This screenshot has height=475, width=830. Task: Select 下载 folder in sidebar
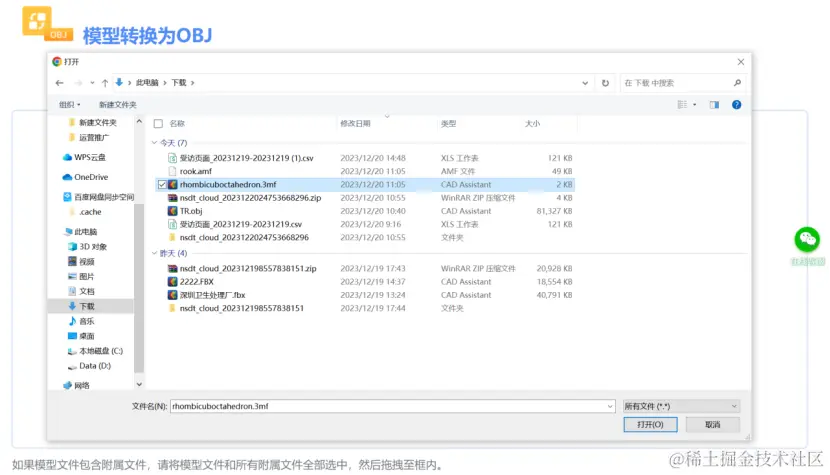(91, 306)
